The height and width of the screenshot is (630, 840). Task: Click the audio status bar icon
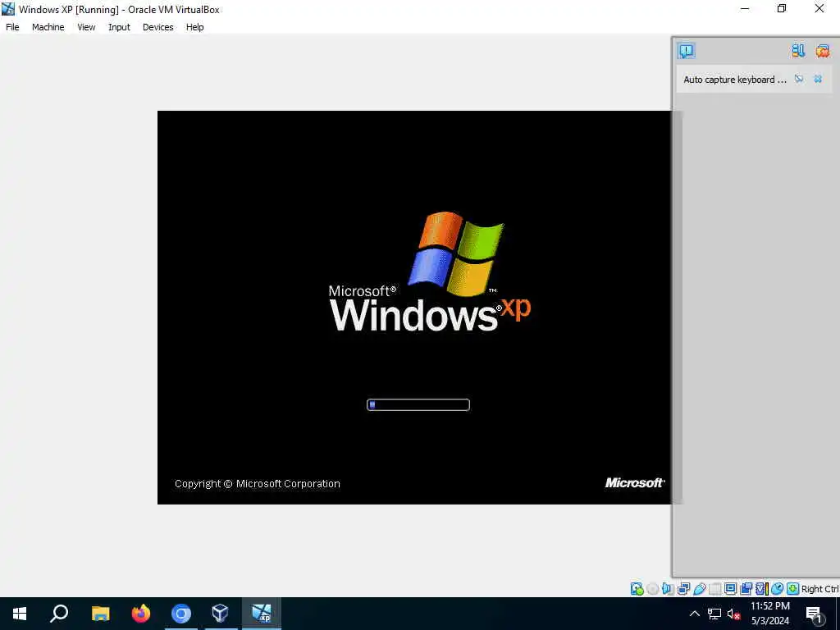pyautogui.click(x=668, y=589)
